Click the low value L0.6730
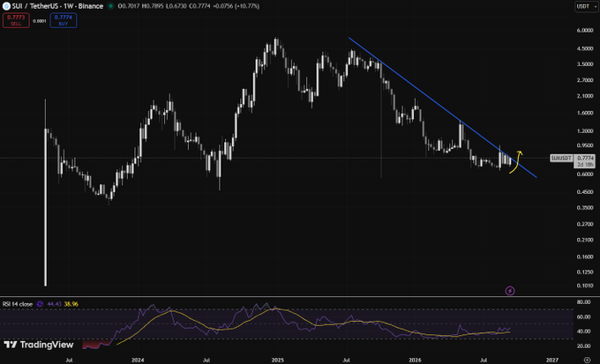Viewport: 600px width, 364px height. [x=176, y=6]
